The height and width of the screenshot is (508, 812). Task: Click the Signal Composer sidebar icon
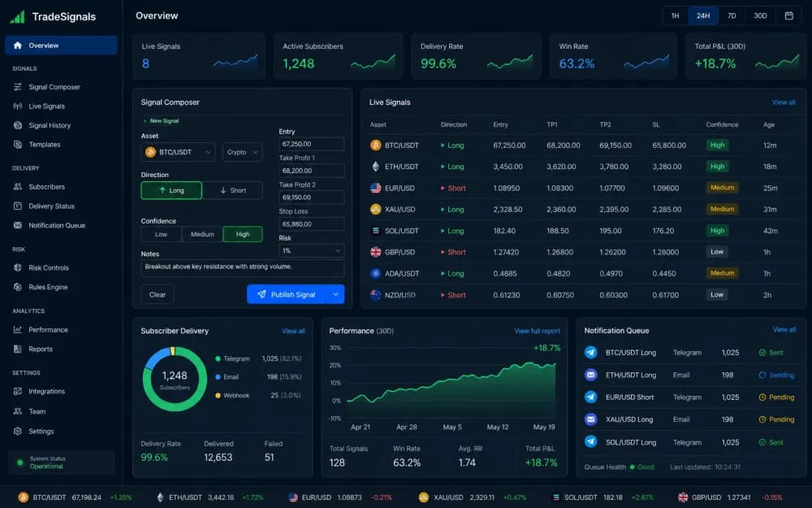18,87
